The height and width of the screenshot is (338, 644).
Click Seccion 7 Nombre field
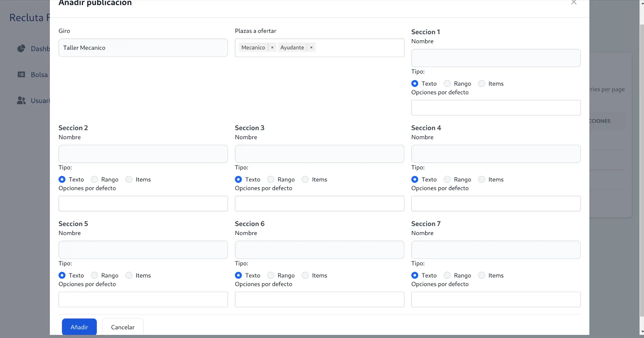coord(496,250)
